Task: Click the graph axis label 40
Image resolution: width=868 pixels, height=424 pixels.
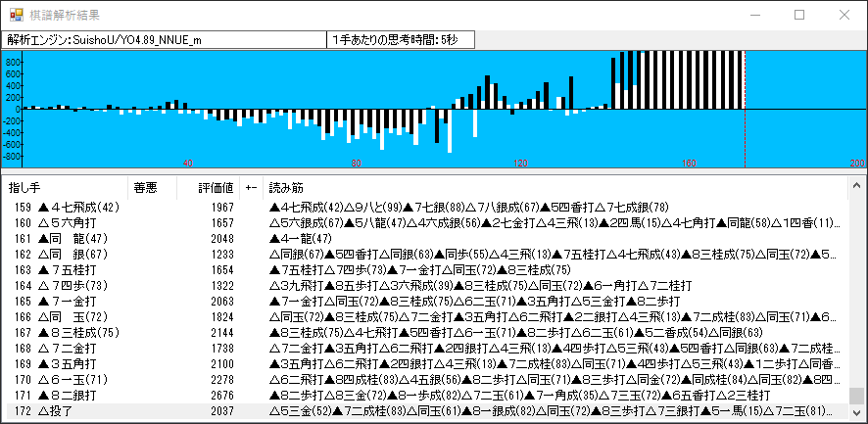Action: [188, 164]
